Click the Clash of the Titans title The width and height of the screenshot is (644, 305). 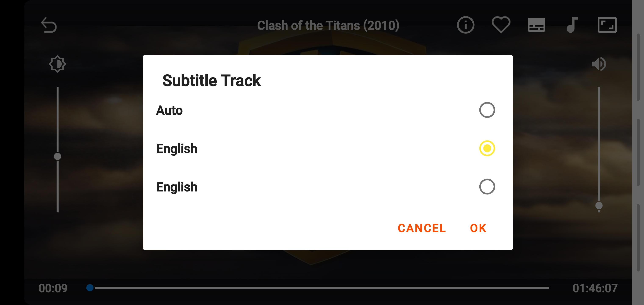click(x=328, y=25)
